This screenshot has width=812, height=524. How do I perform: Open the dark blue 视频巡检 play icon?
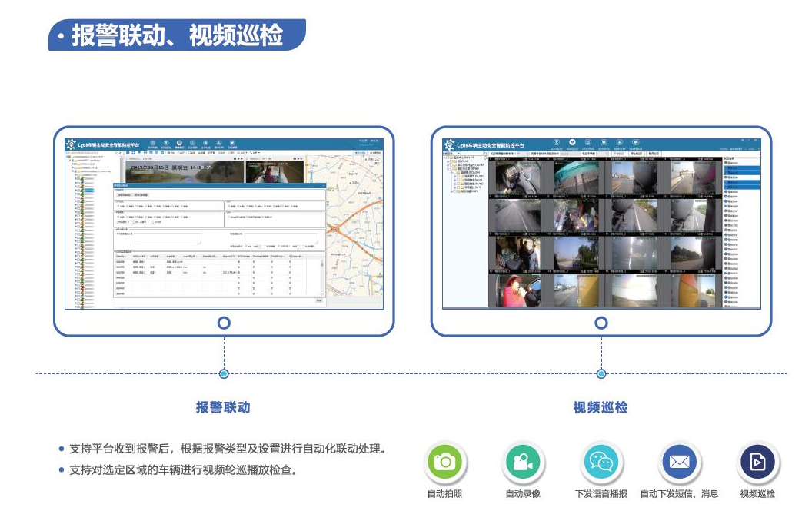click(x=757, y=462)
